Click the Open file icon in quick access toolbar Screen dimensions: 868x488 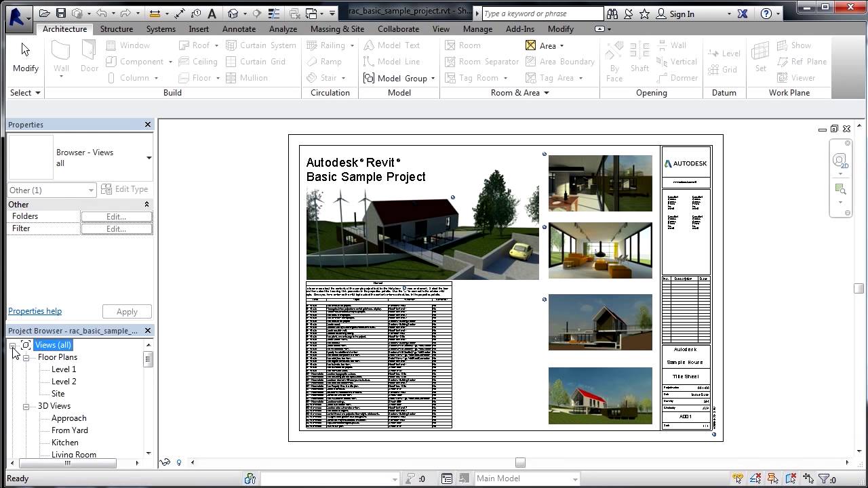(45, 14)
